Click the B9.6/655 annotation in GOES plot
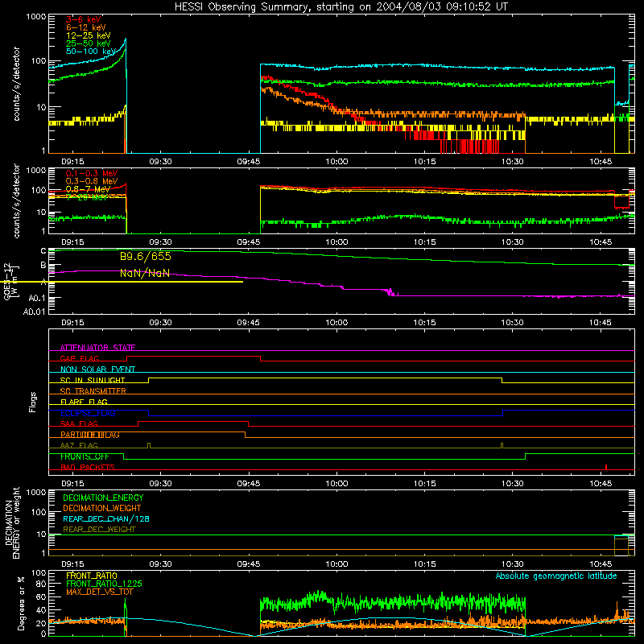 tap(146, 257)
